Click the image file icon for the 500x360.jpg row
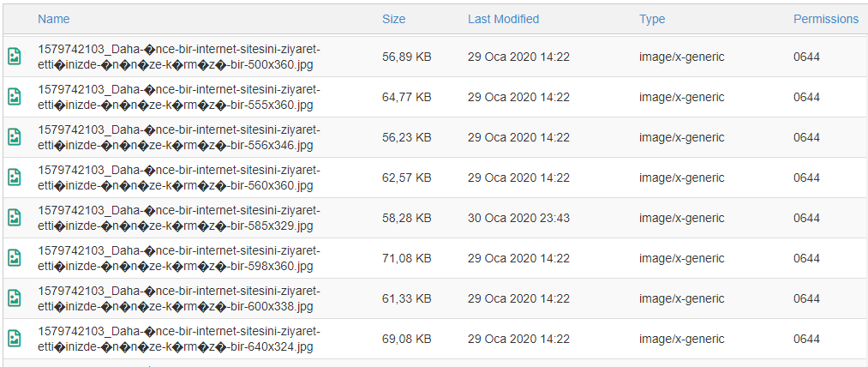The image size is (868, 367). [x=15, y=57]
